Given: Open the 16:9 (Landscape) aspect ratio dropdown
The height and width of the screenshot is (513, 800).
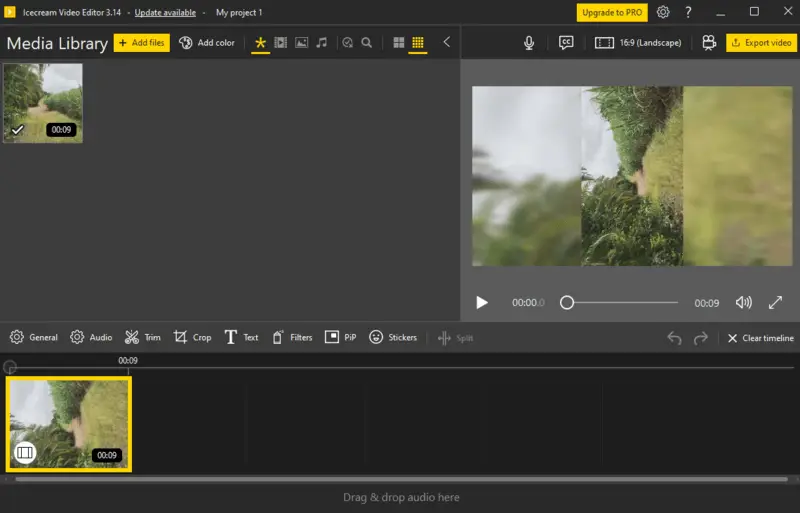Looking at the screenshot, I should (x=638, y=43).
